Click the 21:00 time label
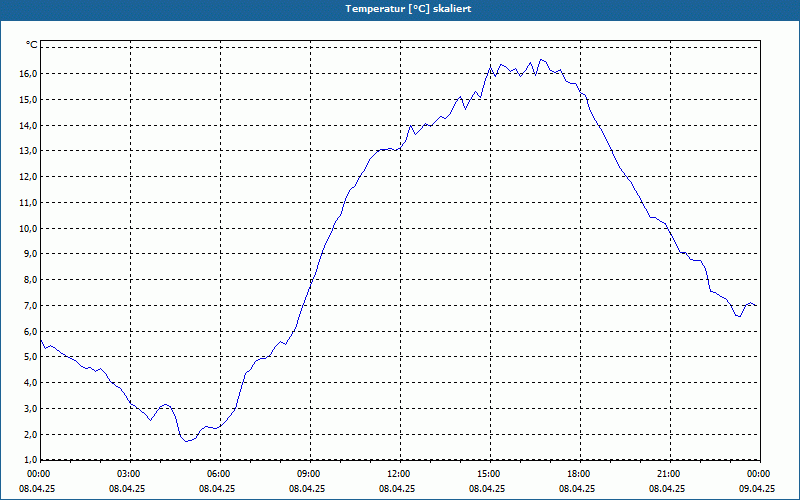 pyautogui.click(x=667, y=474)
